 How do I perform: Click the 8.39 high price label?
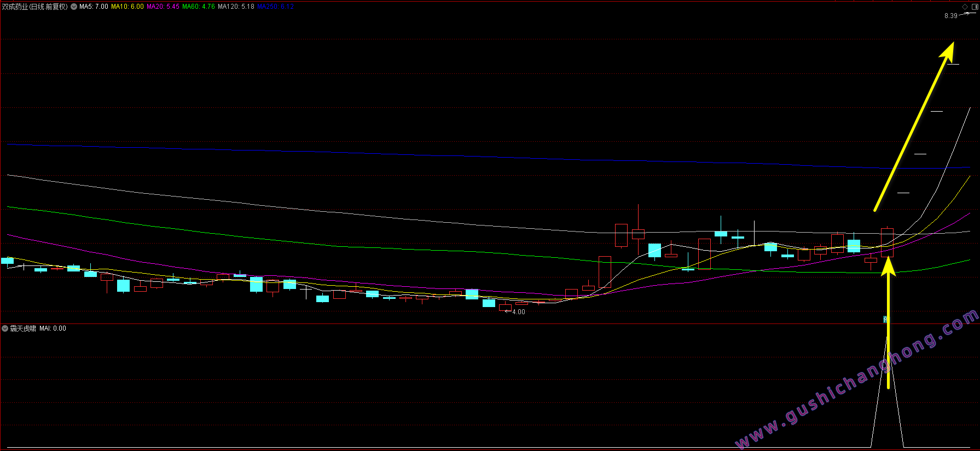tap(951, 16)
